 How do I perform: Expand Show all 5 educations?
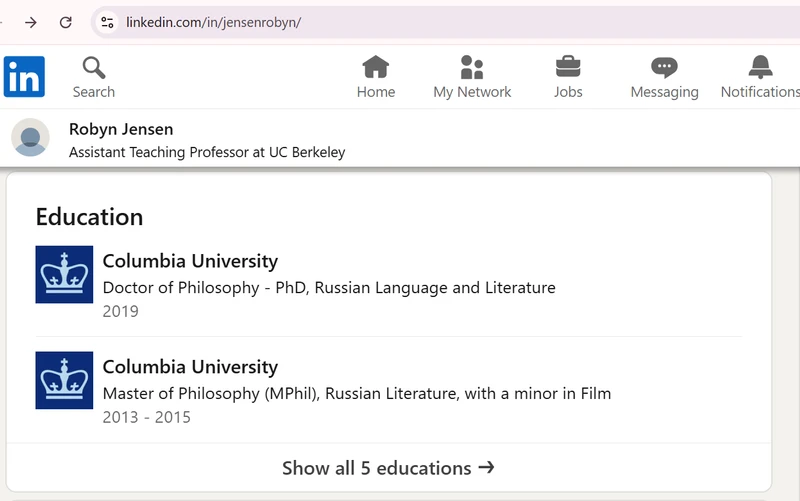point(388,468)
